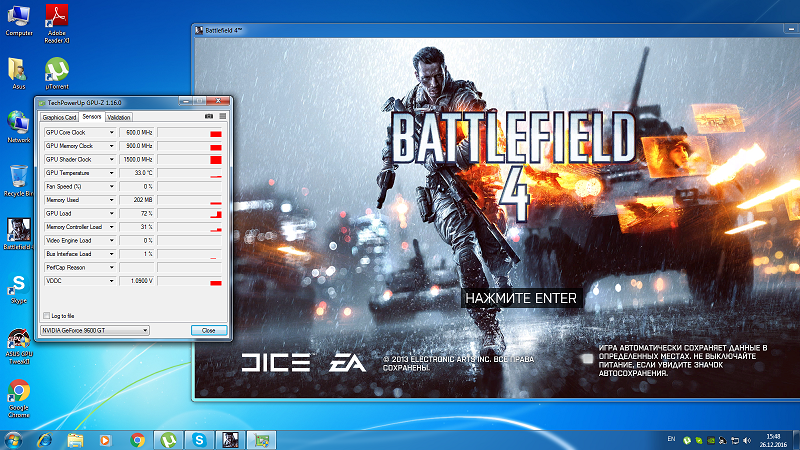This screenshot has height=450, width=800.
Task: Open the Windows Start menu
Action: click(12, 440)
